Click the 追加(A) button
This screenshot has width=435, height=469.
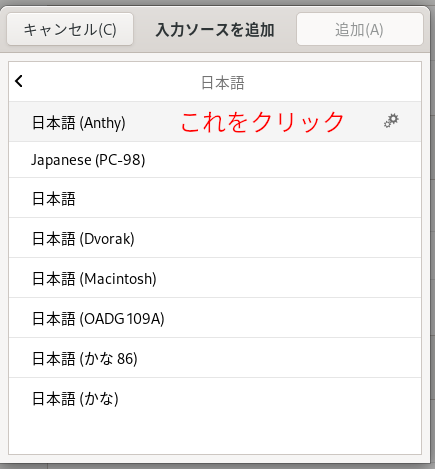pos(360,29)
